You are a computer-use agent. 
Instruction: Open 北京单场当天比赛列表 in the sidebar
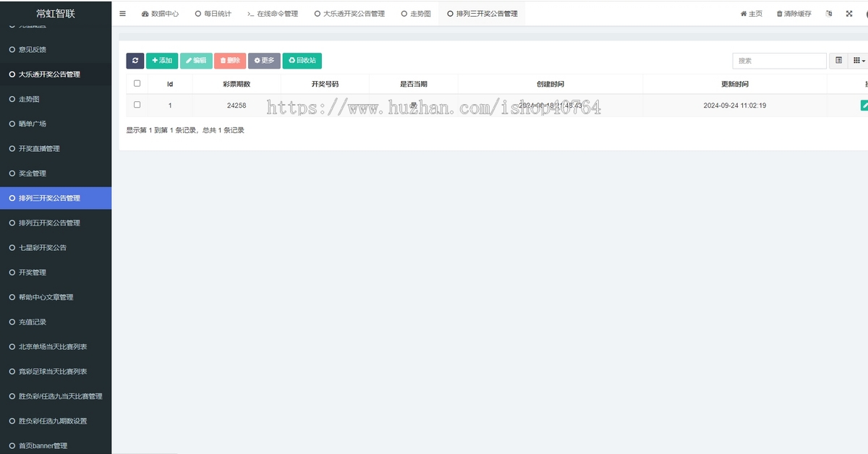[56, 346]
